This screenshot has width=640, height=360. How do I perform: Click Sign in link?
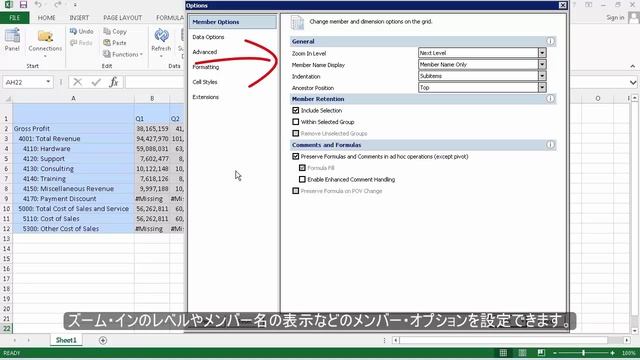click(x=615, y=18)
